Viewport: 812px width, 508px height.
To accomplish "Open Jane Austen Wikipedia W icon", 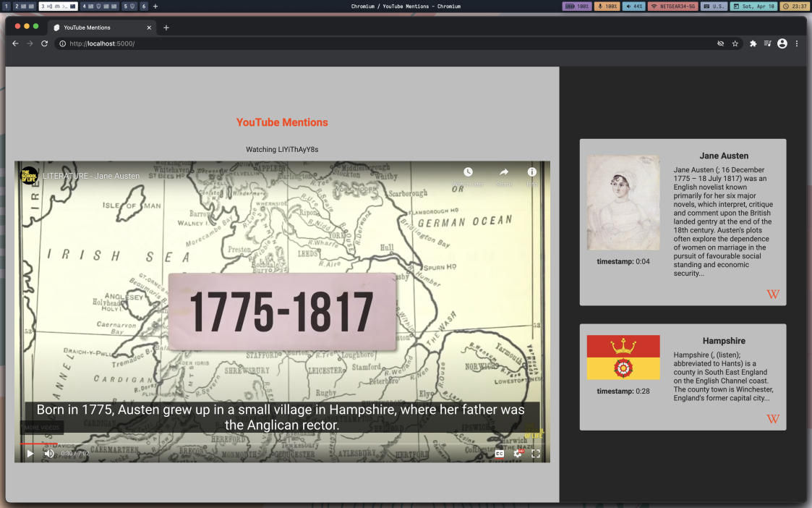I will [773, 295].
